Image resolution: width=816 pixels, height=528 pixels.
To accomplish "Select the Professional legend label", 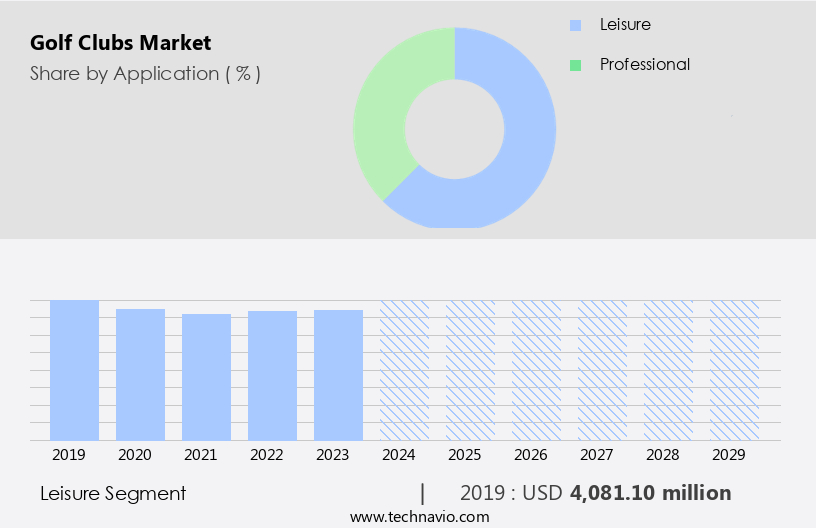I will coord(645,65).
